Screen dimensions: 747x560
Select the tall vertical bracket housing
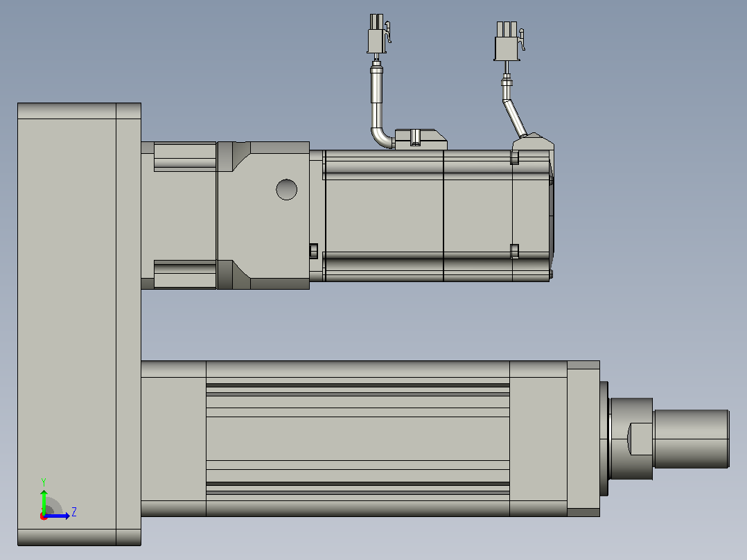79,324
